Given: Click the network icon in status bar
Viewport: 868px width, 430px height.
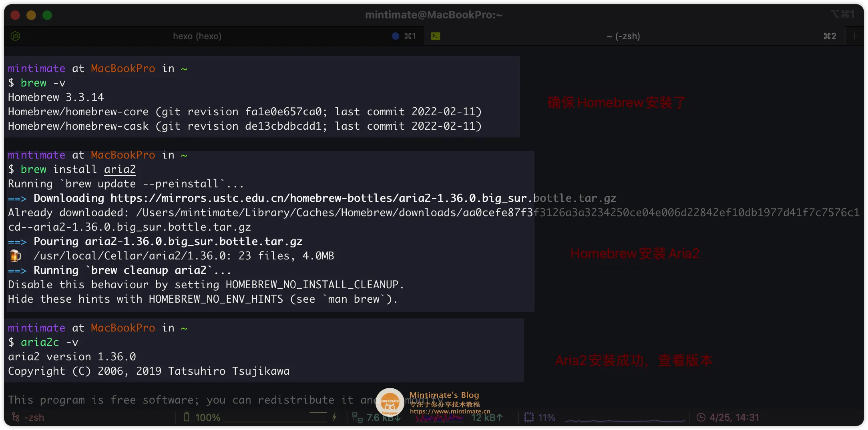Looking at the screenshot, I should [x=357, y=417].
